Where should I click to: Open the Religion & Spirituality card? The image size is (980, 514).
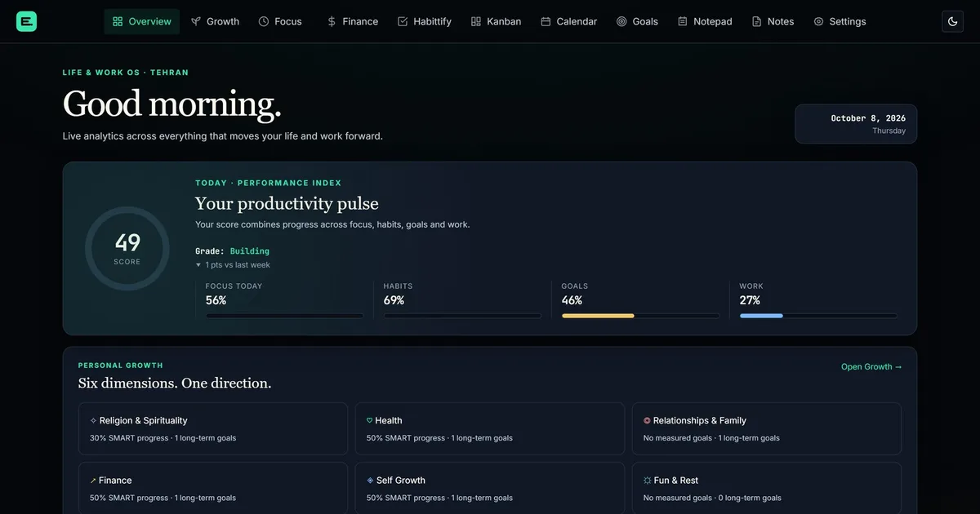(213, 428)
